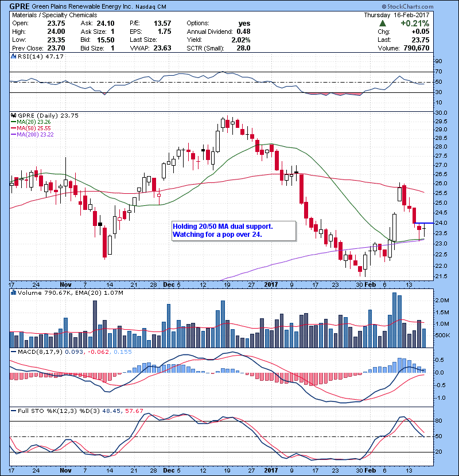Click the RSI(14) indicator icon
Screen dimensions: 459x476
point(13,56)
